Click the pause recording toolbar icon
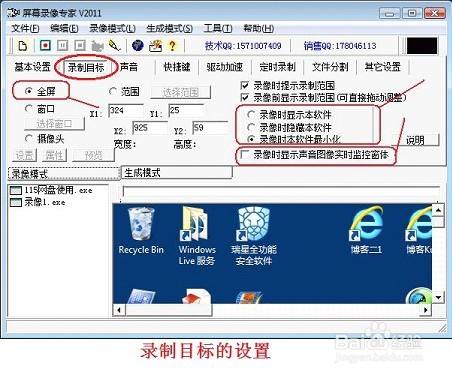 click(x=62, y=45)
